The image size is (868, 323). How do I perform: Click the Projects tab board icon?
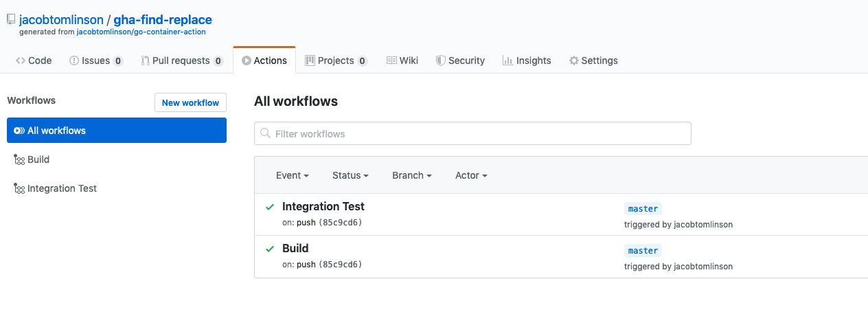pyautogui.click(x=310, y=60)
